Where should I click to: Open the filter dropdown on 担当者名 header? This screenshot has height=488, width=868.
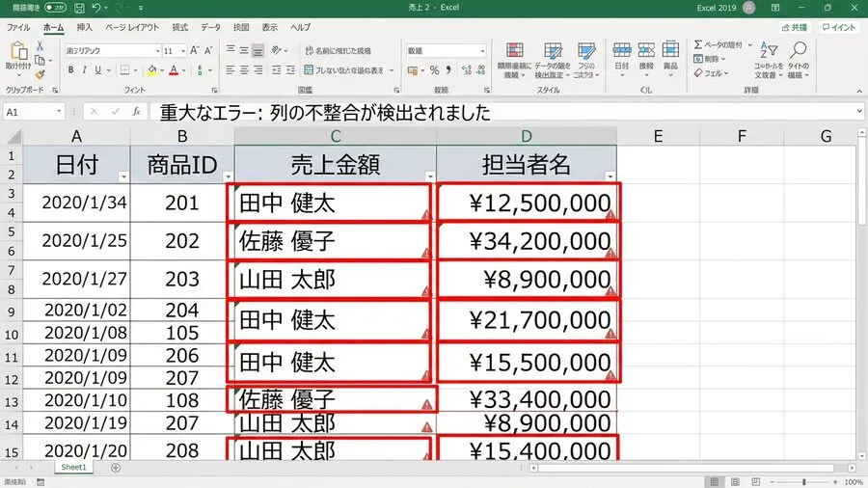[610, 176]
